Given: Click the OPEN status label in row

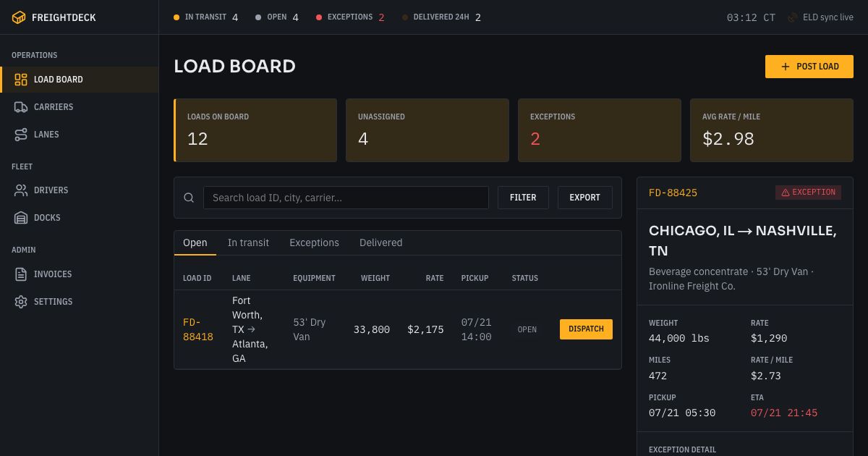Looking at the screenshot, I should [x=527, y=329].
